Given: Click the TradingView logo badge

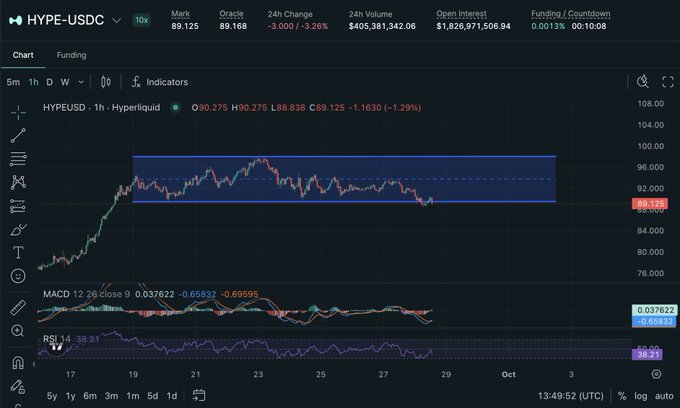Looking at the screenshot, I should tap(56, 347).
